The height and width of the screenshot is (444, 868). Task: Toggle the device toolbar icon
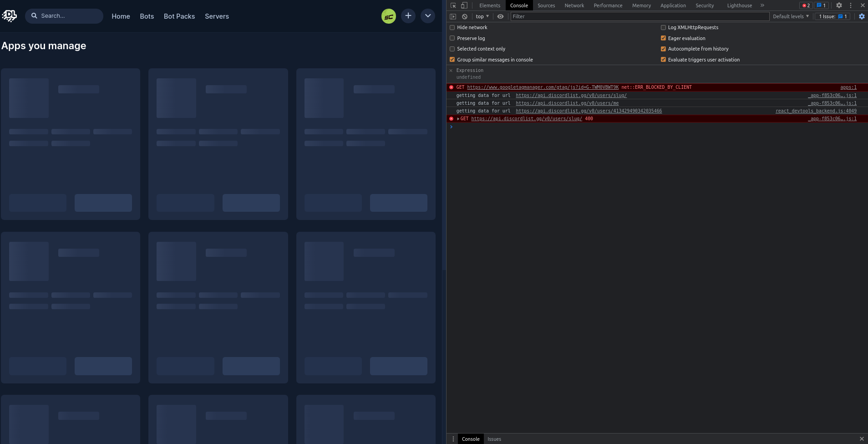(x=464, y=5)
